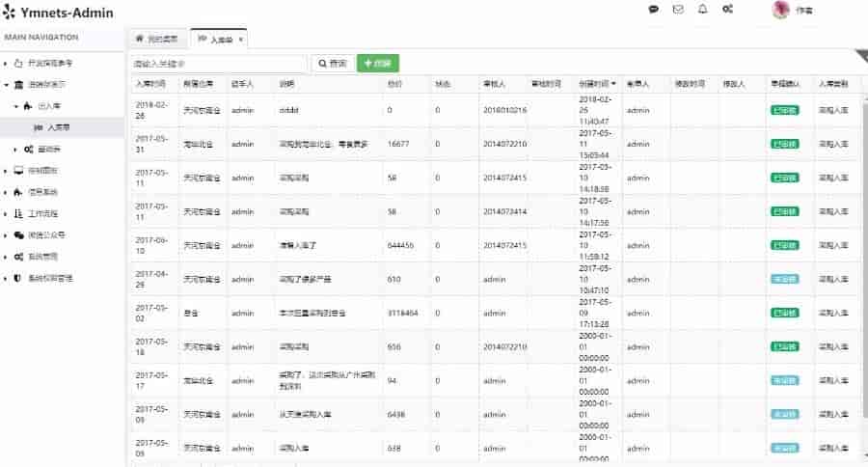Click blue status badge in the 610 row
Viewport: 868px width, 467px height.
[x=784, y=279]
